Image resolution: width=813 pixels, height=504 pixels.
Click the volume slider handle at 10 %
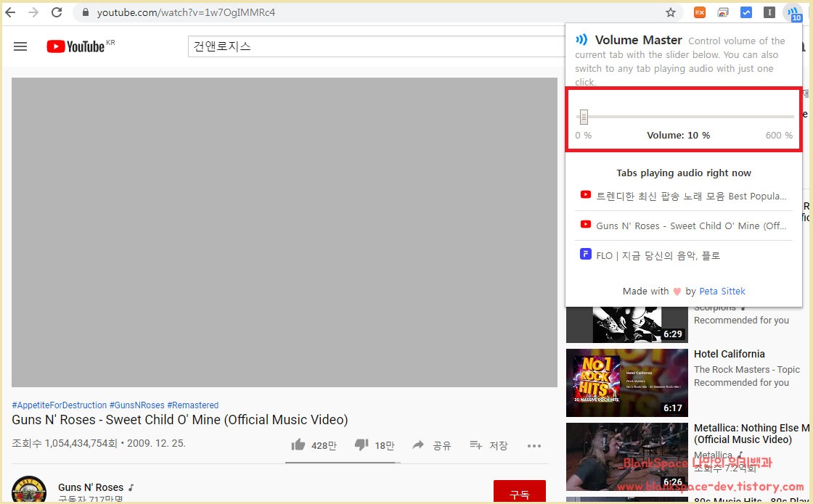pyautogui.click(x=584, y=117)
